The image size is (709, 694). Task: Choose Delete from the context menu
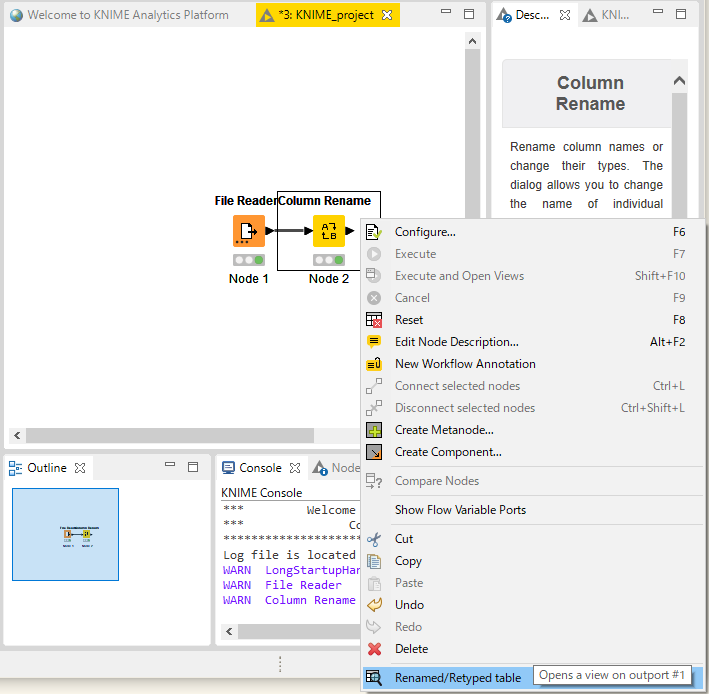click(534, 649)
